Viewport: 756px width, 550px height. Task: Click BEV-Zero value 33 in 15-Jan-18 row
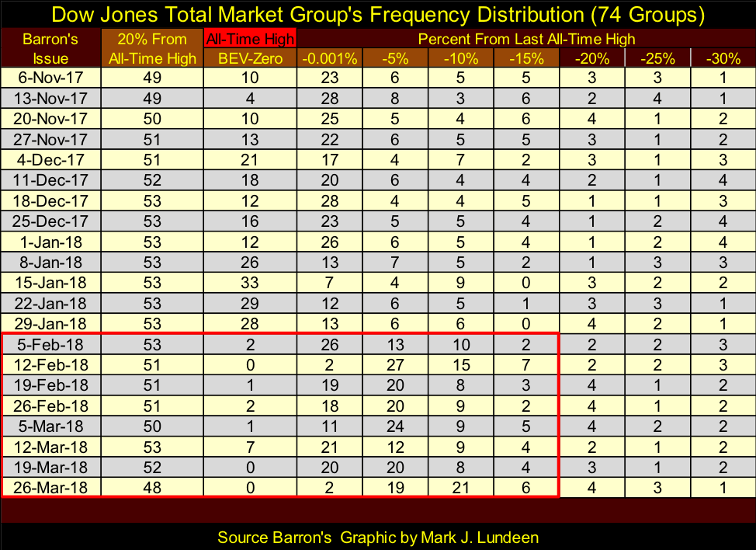tap(250, 283)
